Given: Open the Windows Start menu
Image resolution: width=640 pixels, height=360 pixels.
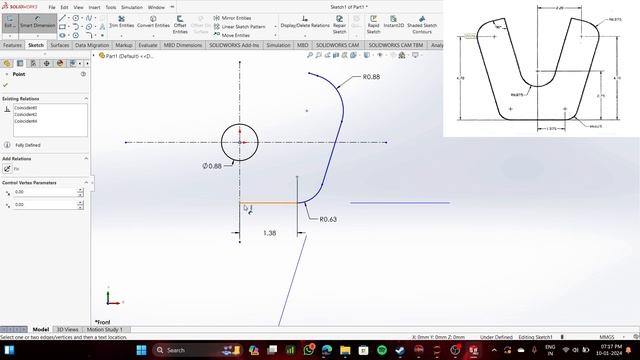Looking at the screenshot, I should pyautogui.click(x=141, y=350).
